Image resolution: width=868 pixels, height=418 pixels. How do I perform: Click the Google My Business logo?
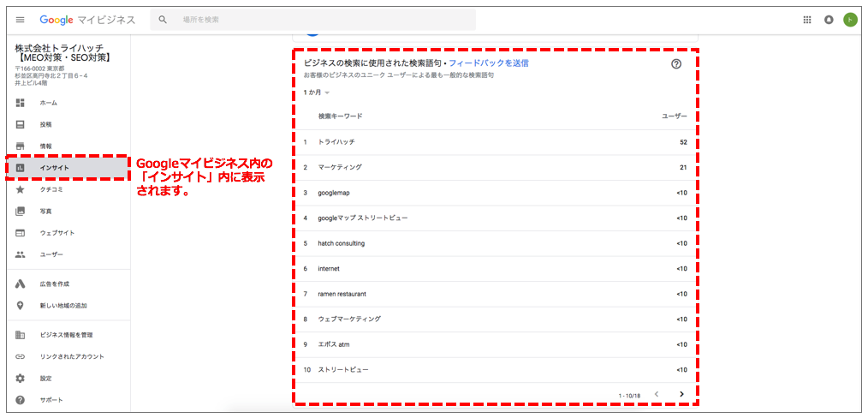(x=87, y=20)
